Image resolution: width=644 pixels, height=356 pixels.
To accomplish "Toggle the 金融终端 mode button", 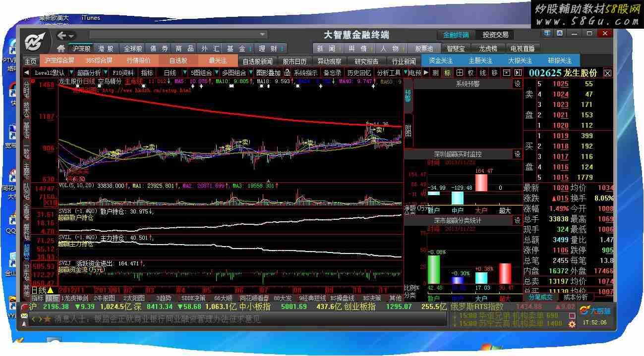I will coord(456,35).
